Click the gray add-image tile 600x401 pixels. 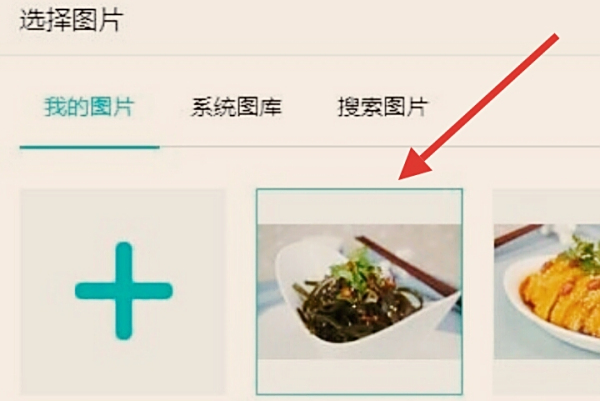coord(123,292)
